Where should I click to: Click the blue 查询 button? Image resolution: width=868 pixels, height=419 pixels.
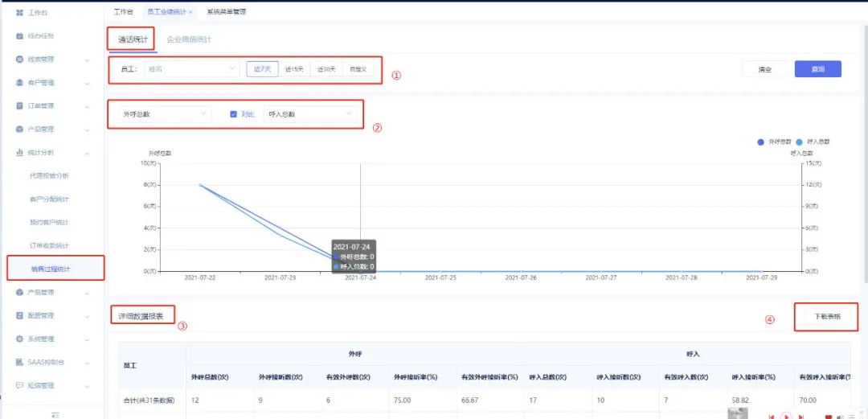pos(817,69)
